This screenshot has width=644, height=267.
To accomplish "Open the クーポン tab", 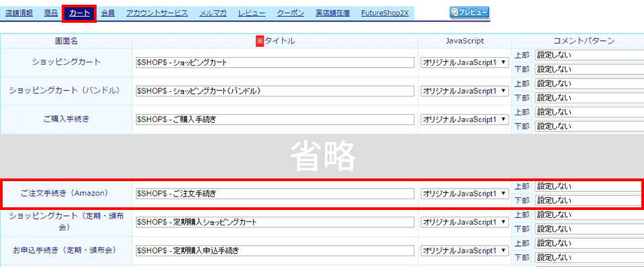I will pyautogui.click(x=290, y=13).
